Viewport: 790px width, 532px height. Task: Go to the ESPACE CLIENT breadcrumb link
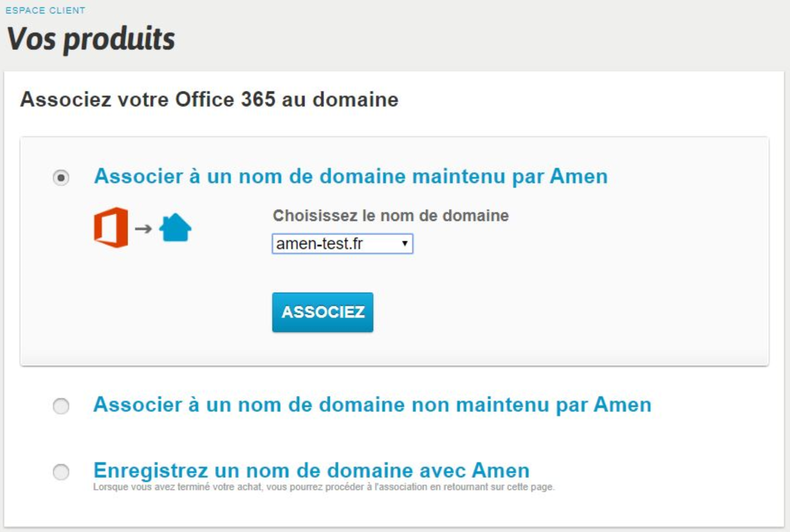point(45,11)
